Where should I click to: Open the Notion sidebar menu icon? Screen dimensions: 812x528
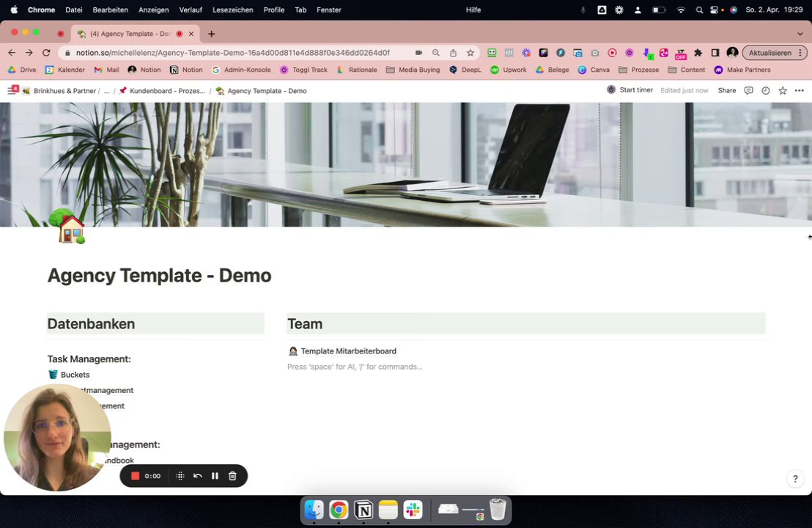pyautogui.click(x=12, y=91)
